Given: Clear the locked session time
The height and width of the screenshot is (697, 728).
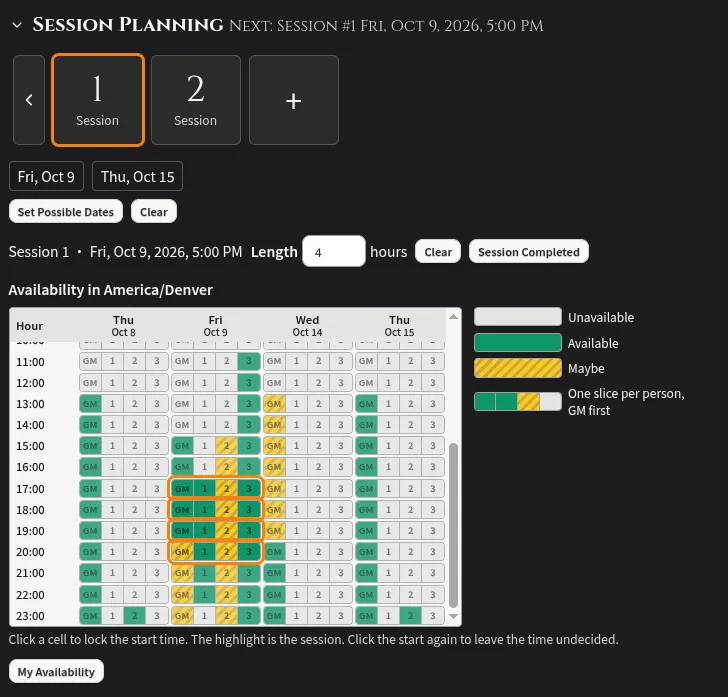Looking at the screenshot, I should [438, 252].
